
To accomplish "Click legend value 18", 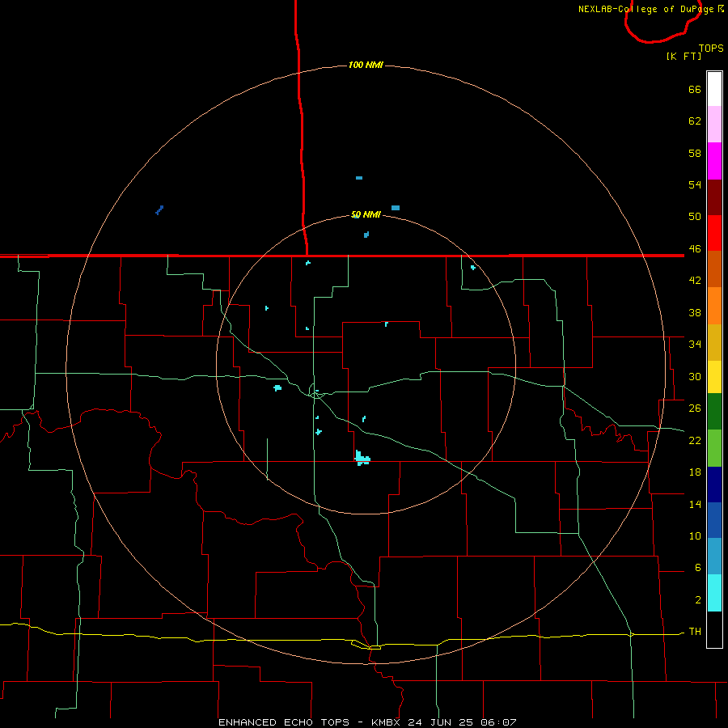I will tap(695, 472).
